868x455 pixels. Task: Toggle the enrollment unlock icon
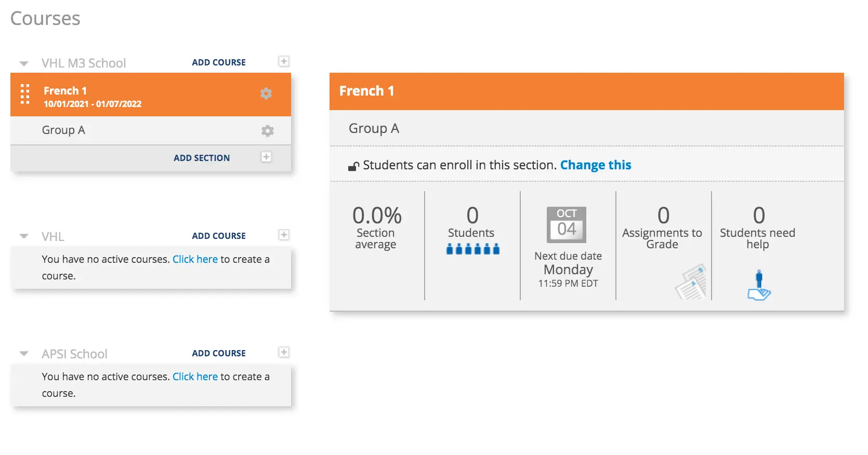pos(353,166)
